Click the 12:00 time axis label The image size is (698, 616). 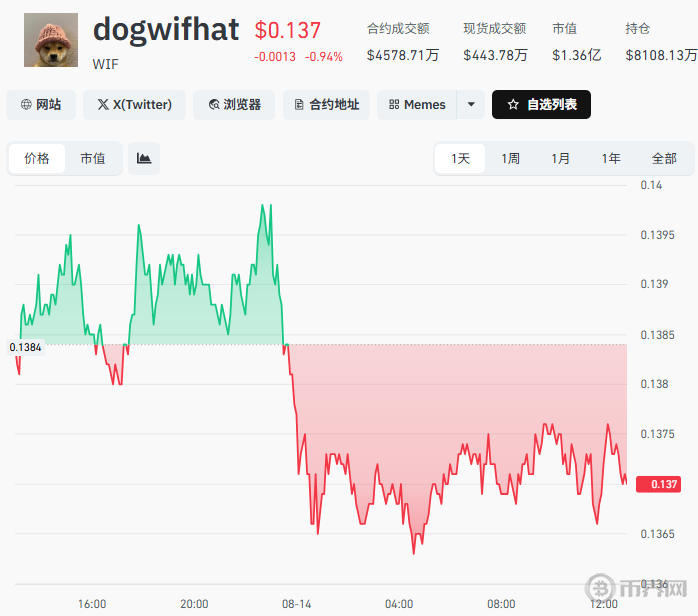click(x=604, y=604)
